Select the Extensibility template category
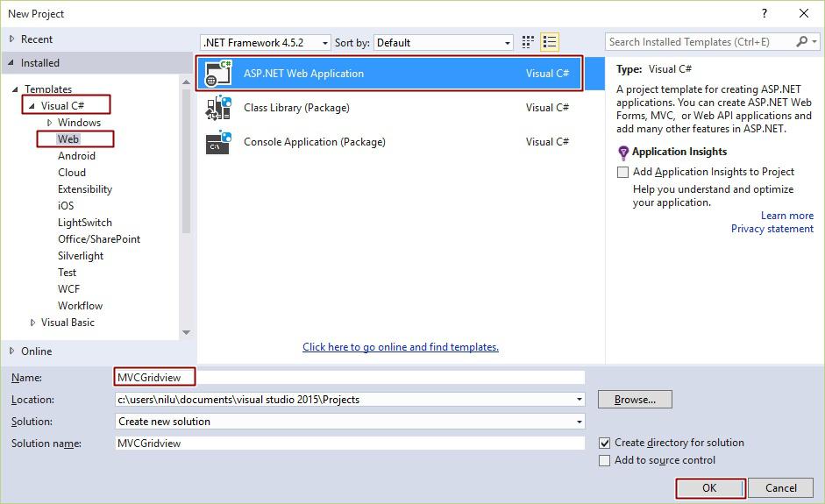Screen dimensions: 825x504 (85, 188)
